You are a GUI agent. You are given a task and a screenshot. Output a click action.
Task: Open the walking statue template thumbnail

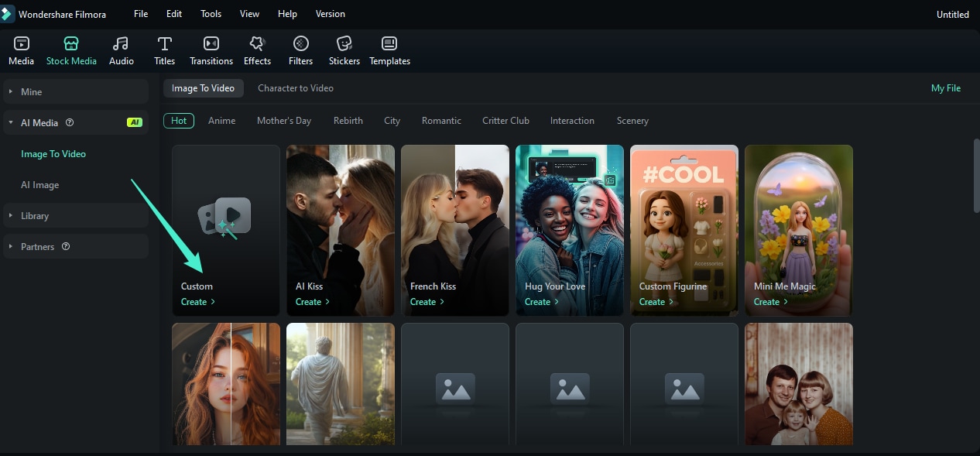(341, 385)
